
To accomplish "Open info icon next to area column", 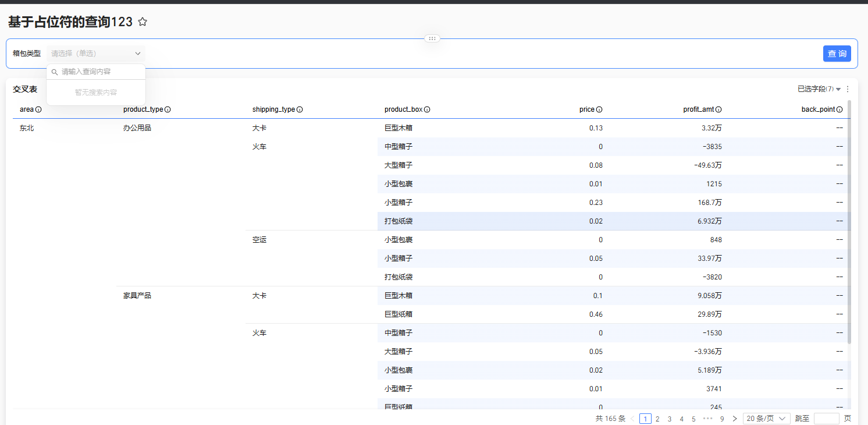I will coord(38,109).
